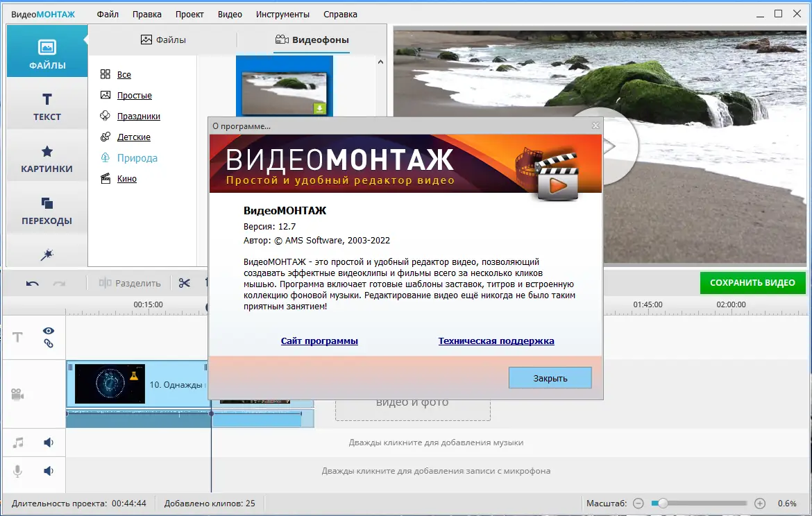Image resolution: width=812 pixels, height=516 pixels.
Task: Select the Природа category
Action: [x=137, y=158]
